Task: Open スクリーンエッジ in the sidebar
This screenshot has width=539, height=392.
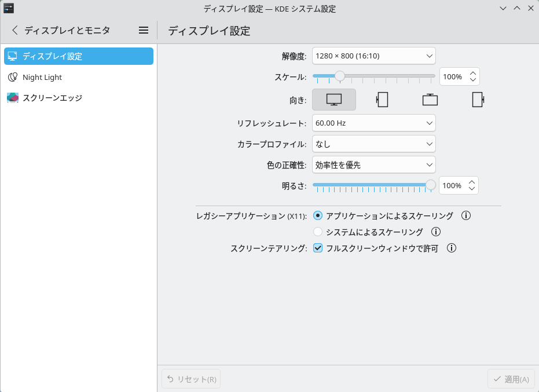Action: point(52,98)
